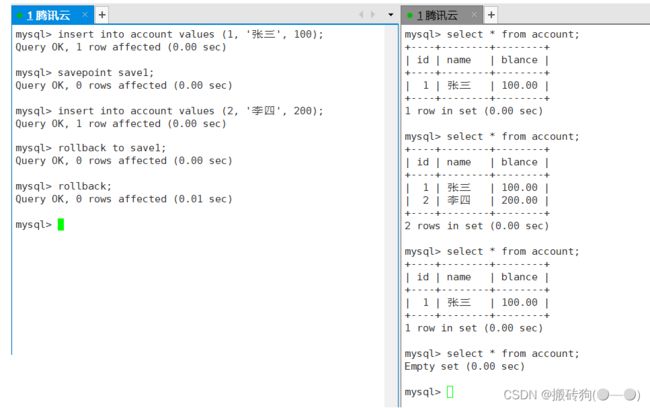This screenshot has width=650, height=408.
Task: Add a new tab in right pane
Action: point(491,15)
